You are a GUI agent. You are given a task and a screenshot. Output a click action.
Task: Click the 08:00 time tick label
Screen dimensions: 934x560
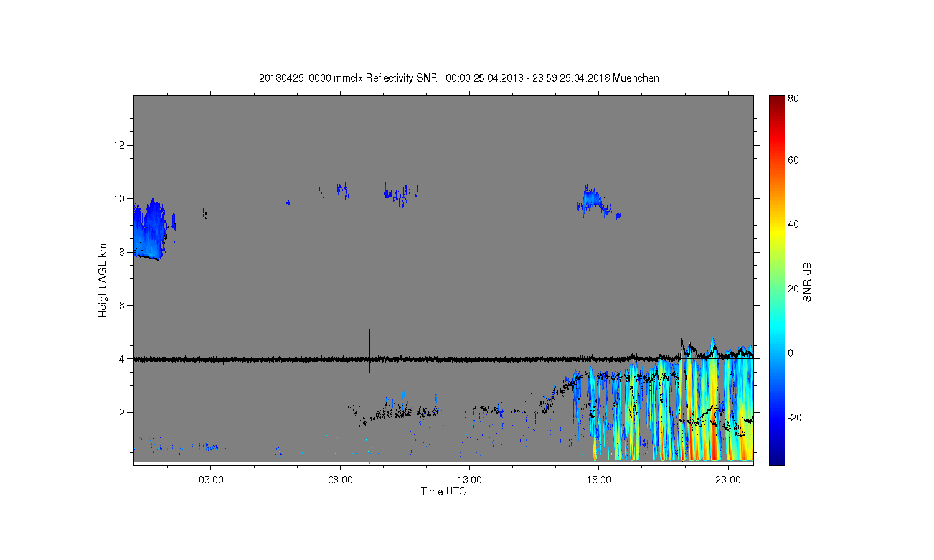click(340, 480)
